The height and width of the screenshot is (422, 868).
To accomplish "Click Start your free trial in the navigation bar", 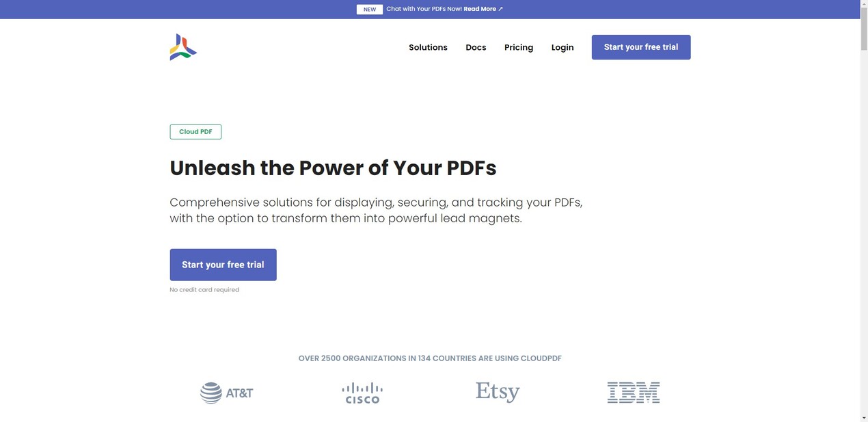I will (x=641, y=47).
